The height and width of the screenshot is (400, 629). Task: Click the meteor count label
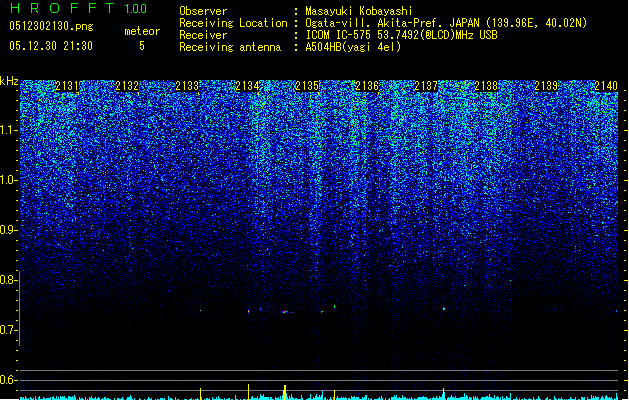(x=142, y=31)
